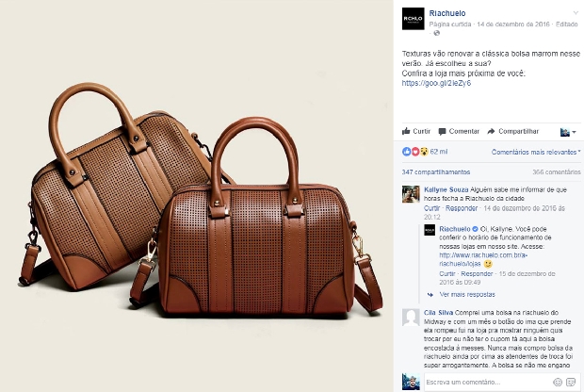
Task: Click the Riachuelo page logo avatar
Action: pyautogui.click(x=414, y=19)
